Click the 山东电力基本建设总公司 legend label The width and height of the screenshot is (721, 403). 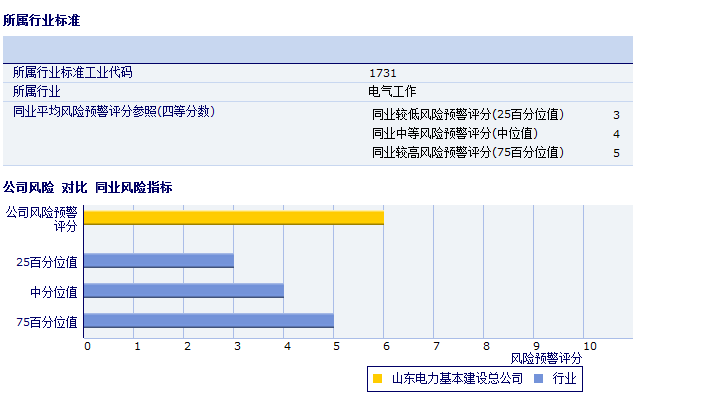(x=456, y=379)
